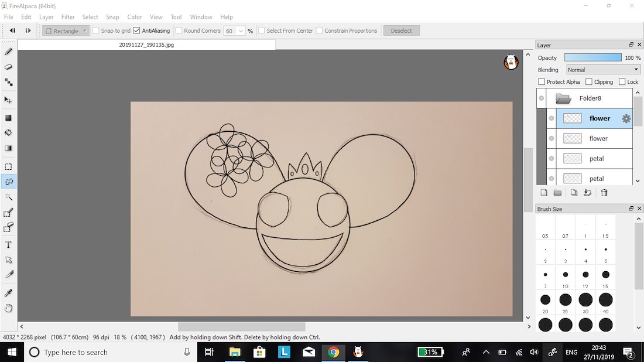Select the Eyedropper tool
Screen dimensions: 644x362
8,292
